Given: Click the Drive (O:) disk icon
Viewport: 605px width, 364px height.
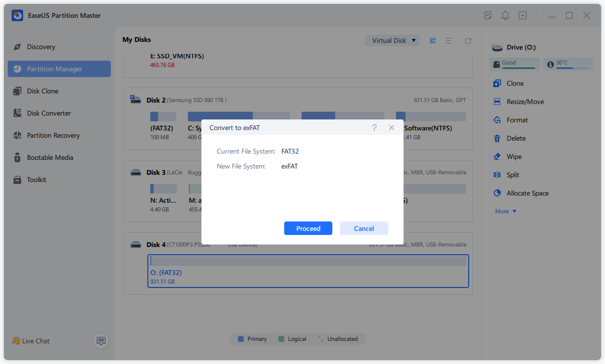Looking at the screenshot, I should pyautogui.click(x=497, y=48).
